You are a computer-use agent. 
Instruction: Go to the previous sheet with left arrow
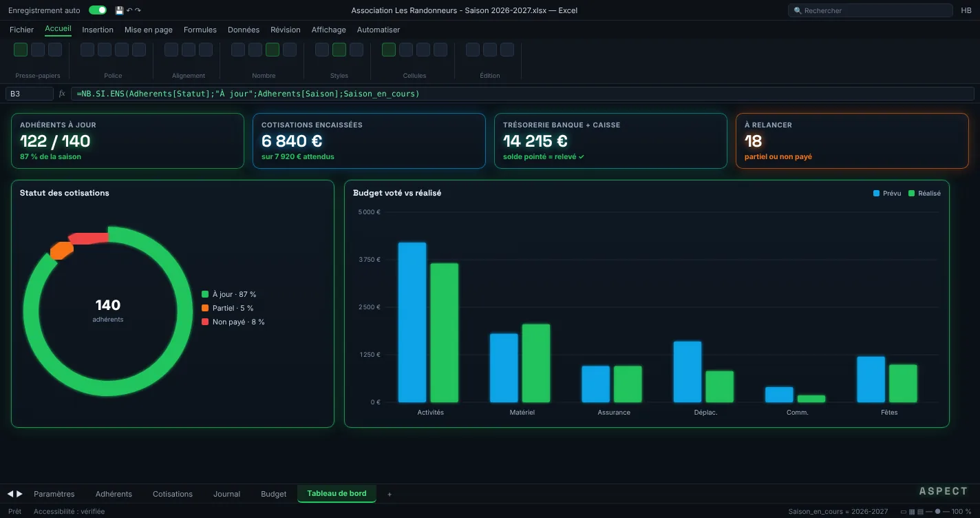tap(10, 494)
